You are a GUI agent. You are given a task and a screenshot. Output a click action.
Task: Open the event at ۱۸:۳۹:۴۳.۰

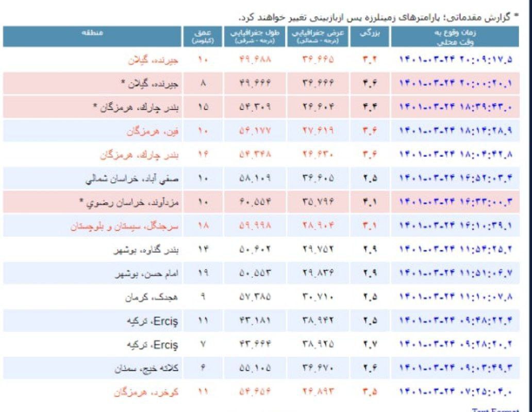pos(455,107)
